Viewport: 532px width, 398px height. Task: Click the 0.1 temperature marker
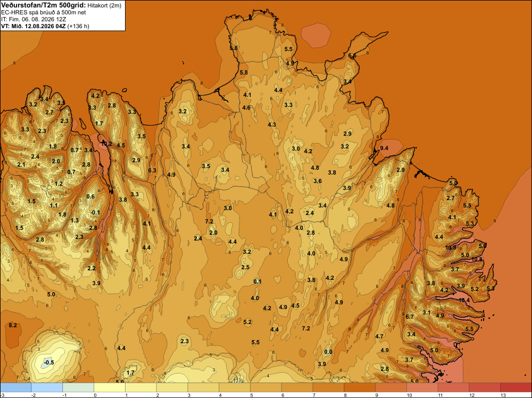pos(257,281)
